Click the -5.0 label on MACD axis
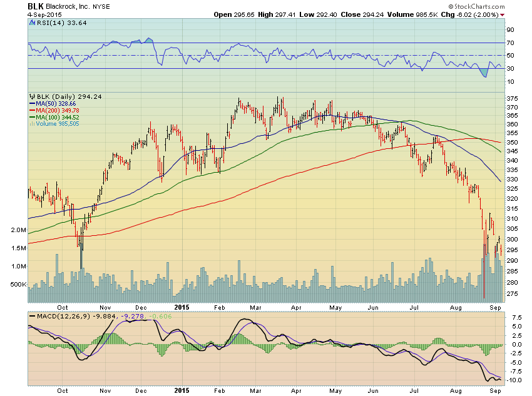The width and height of the screenshot is (532, 396). click(x=515, y=362)
